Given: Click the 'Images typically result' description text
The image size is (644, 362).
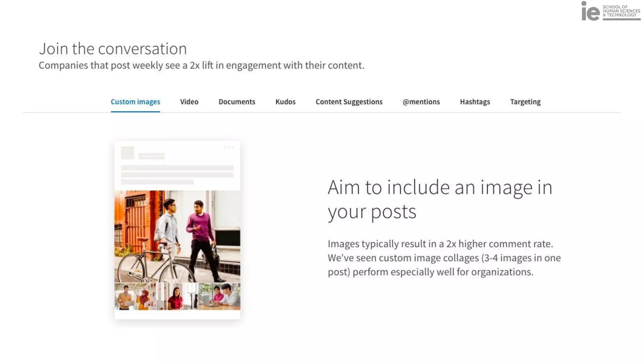Looking at the screenshot, I should (x=444, y=258).
